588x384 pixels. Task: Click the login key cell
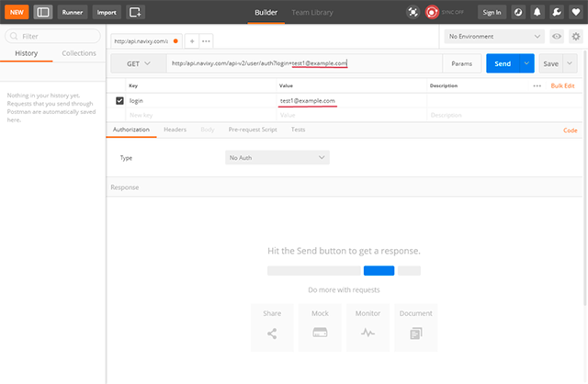(201, 100)
